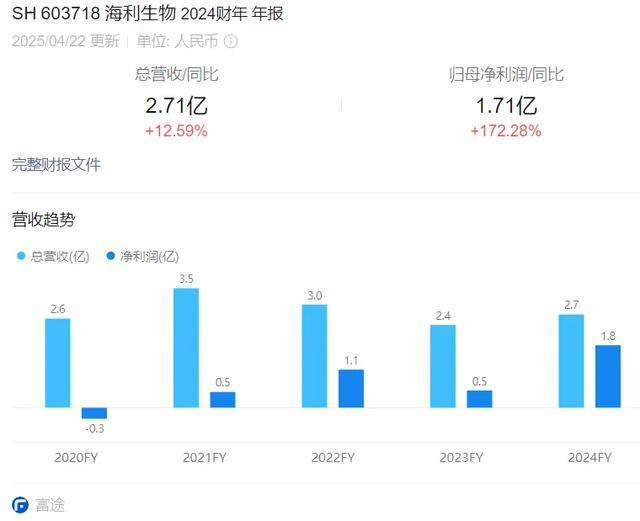Click the 2021FY net profit bar 0.5

pyautogui.click(x=223, y=400)
